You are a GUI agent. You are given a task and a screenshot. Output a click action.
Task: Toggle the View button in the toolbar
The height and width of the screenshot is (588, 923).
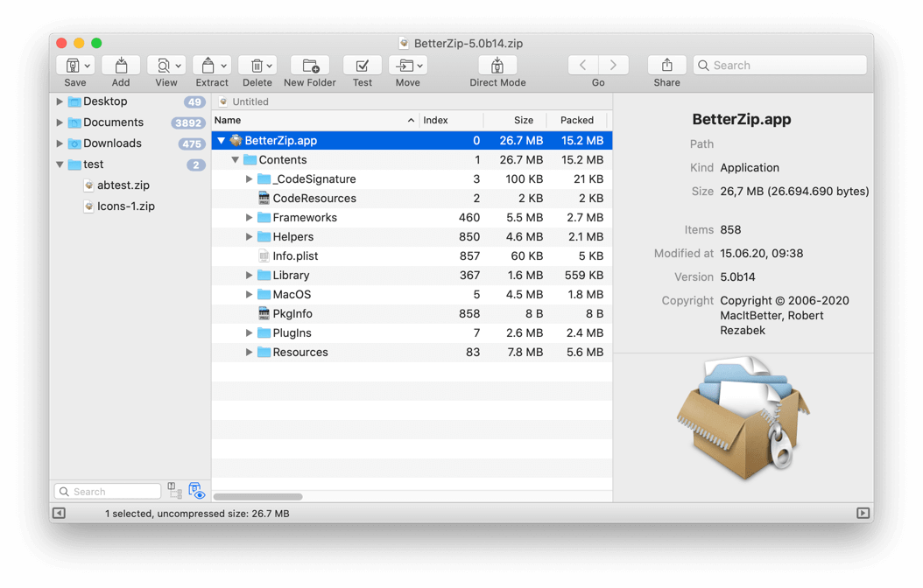pos(163,65)
